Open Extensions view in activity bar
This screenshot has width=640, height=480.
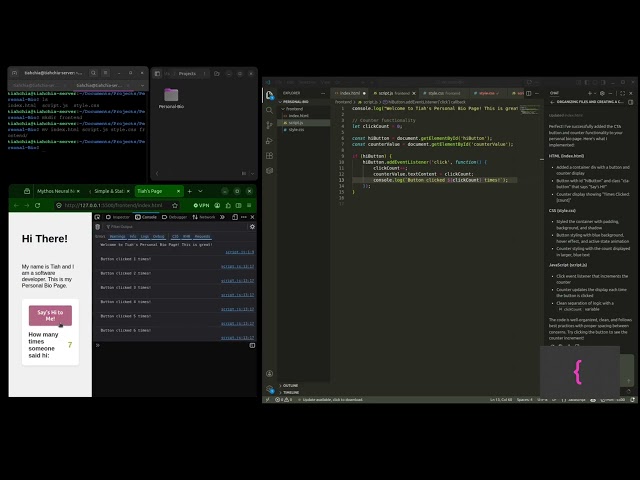[269, 156]
